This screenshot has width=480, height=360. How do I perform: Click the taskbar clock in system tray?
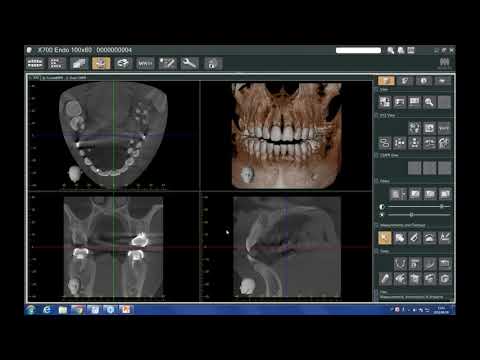(441, 310)
